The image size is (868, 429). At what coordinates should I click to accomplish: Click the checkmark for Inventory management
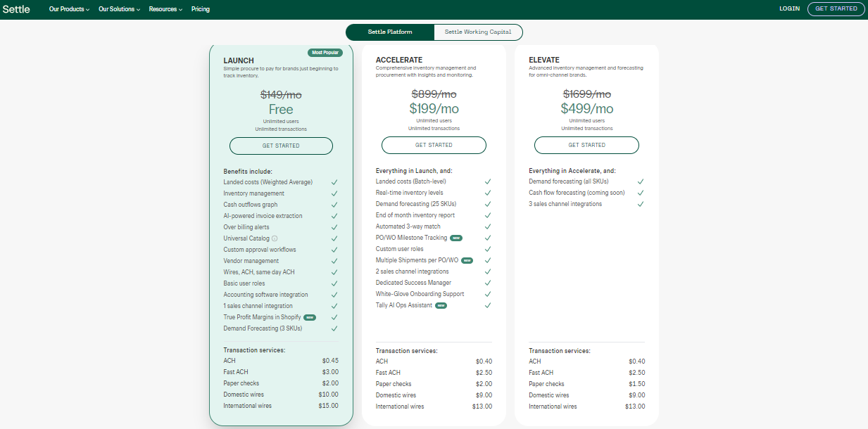(x=334, y=193)
